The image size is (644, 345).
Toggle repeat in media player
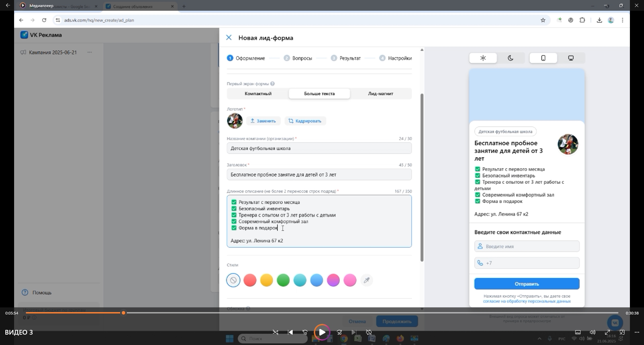[369, 332]
